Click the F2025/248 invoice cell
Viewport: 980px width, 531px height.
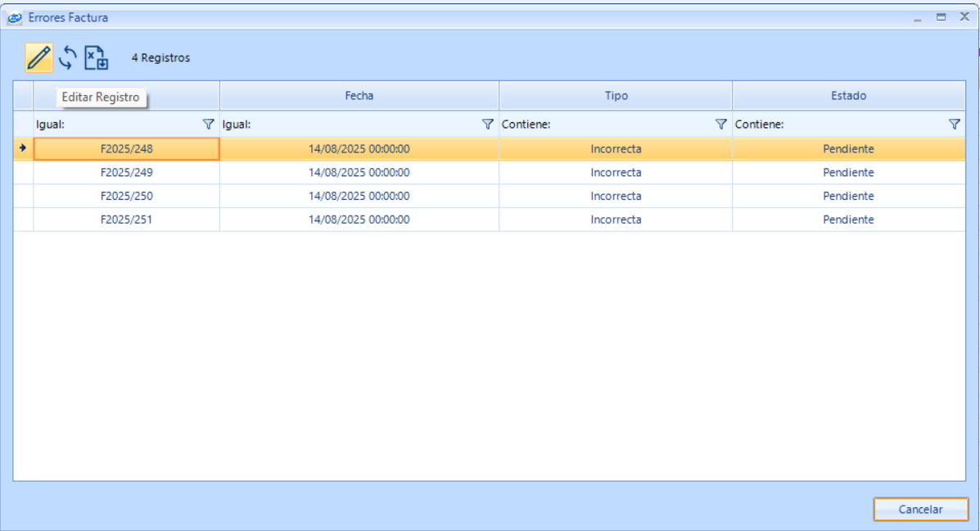pos(126,149)
